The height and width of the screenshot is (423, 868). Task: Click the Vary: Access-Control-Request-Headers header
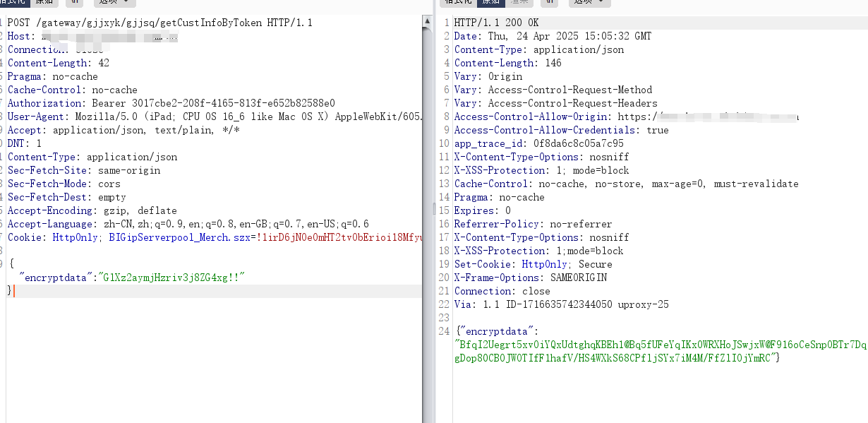coord(556,103)
